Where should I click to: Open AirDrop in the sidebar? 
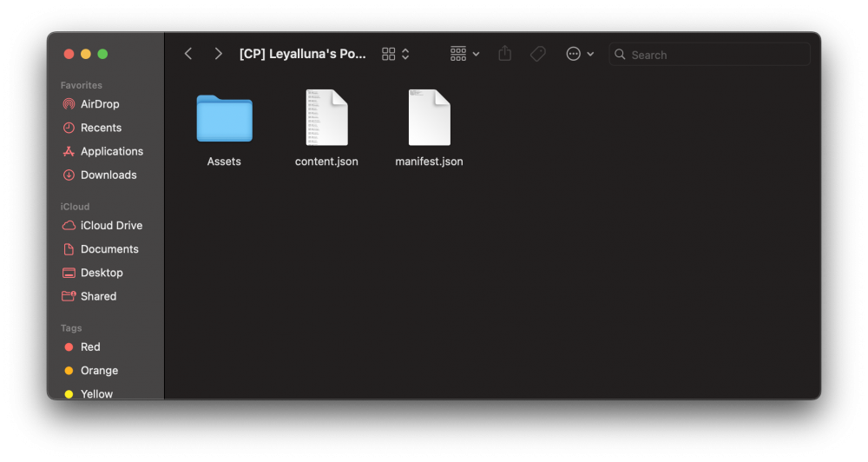point(99,104)
